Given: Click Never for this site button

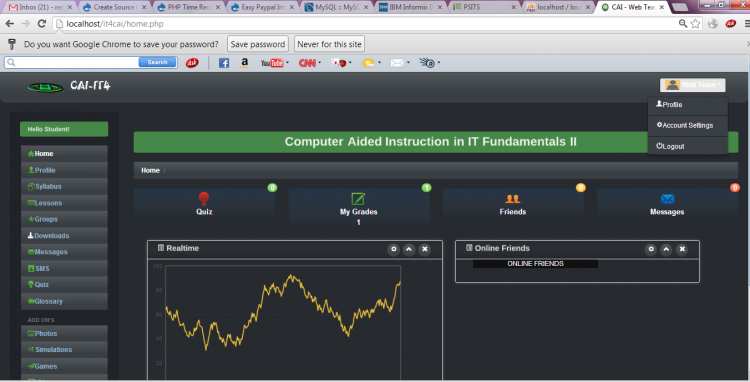Looking at the screenshot, I should [x=330, y=44].
